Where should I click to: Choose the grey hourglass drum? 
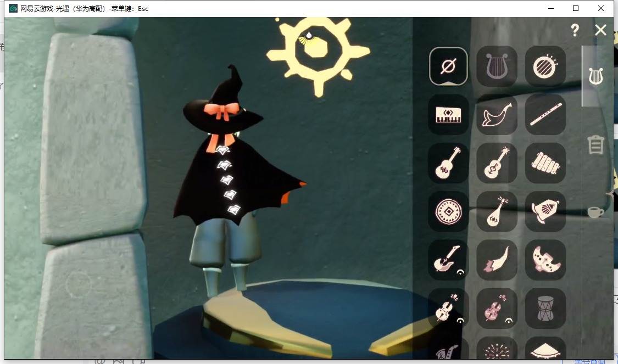click(545, 309)
